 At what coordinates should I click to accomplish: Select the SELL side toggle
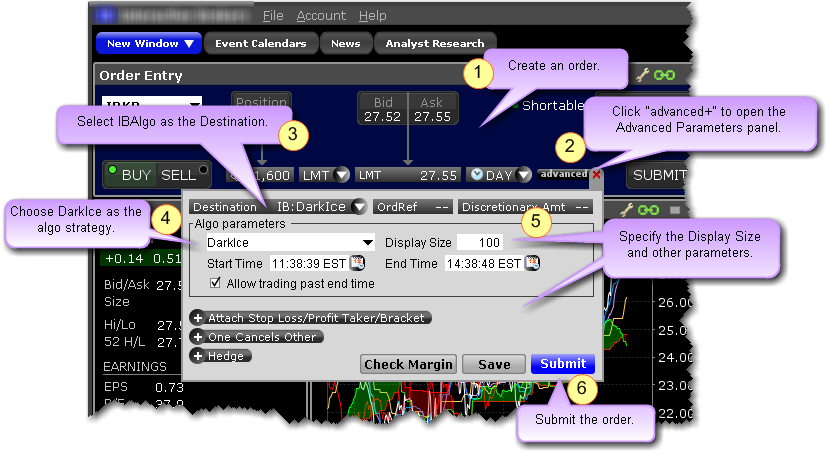tap(180, 175)
